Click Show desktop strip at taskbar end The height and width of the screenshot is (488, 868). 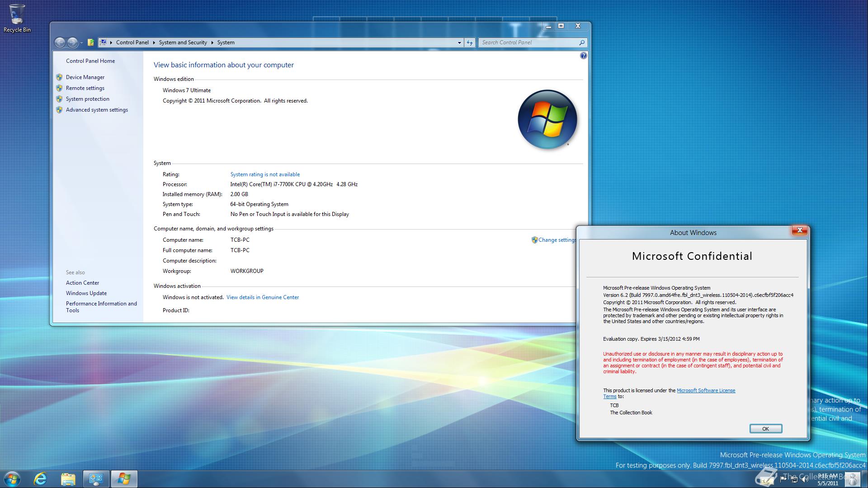tap(864, 479)
